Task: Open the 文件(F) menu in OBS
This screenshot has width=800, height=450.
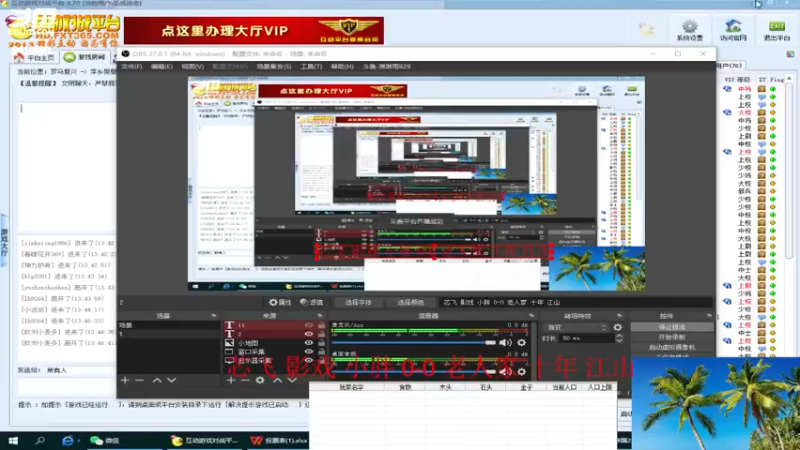Action: coord(132,67)
